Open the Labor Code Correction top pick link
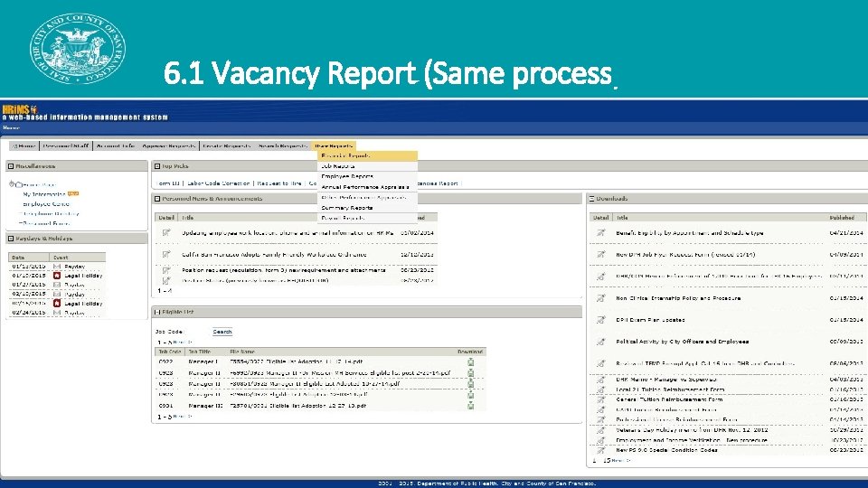This screenshot has width=868, height=488. point(218,183)
